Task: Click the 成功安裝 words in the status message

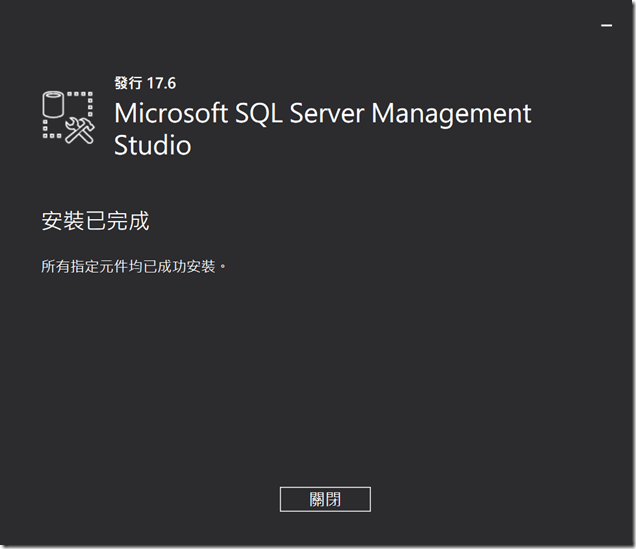Action: click(186, 267)
